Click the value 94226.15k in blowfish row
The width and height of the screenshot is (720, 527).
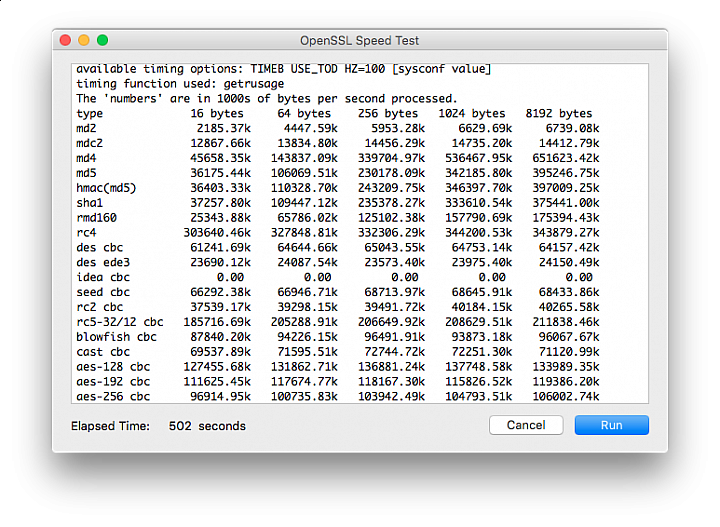click(x=308, y=337)
